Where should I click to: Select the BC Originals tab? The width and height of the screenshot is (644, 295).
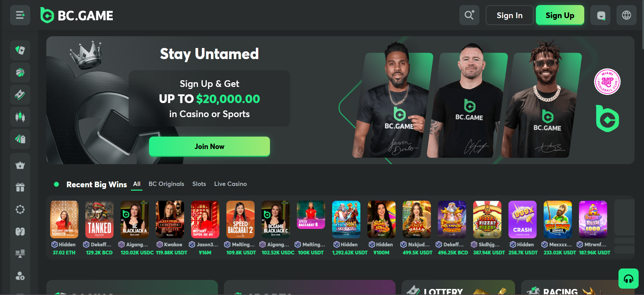[x=167, y=184]
